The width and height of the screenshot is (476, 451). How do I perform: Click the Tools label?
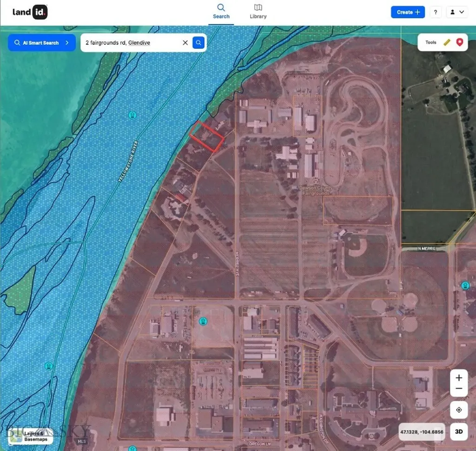430,42
